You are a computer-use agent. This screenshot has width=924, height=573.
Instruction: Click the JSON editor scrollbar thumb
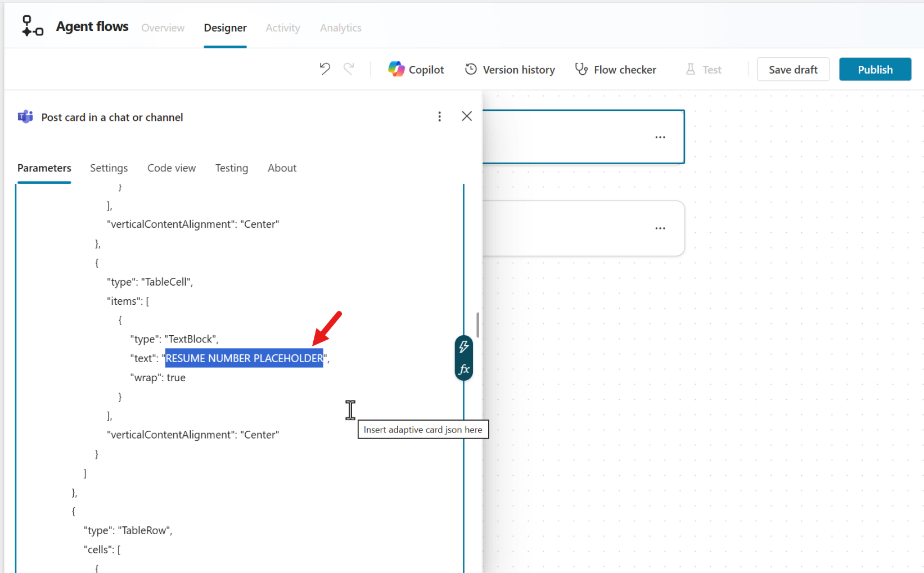[x=477, y=325]
